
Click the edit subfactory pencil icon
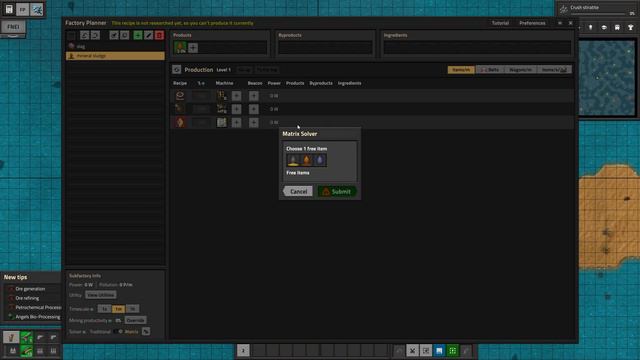(149, 36)
